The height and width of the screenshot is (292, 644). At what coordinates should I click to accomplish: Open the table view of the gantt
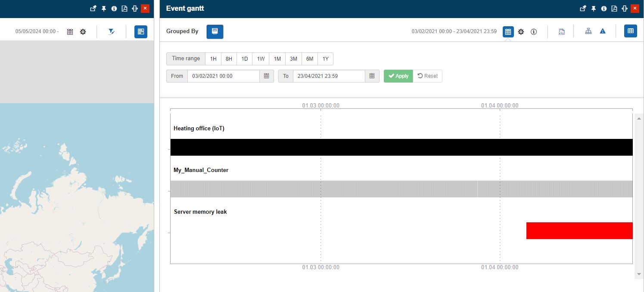[630, 31]
